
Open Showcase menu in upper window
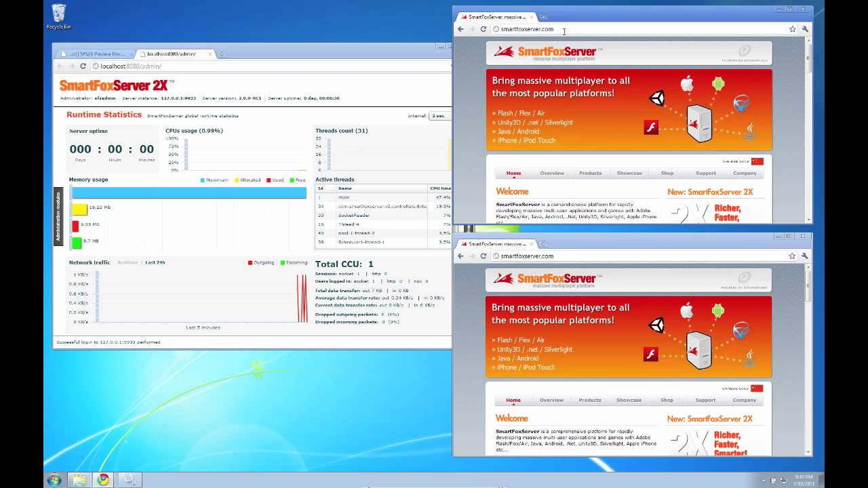point(629,173)
